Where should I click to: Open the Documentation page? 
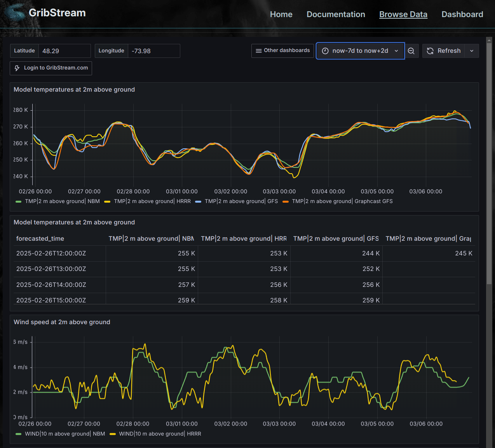point(336,14)
